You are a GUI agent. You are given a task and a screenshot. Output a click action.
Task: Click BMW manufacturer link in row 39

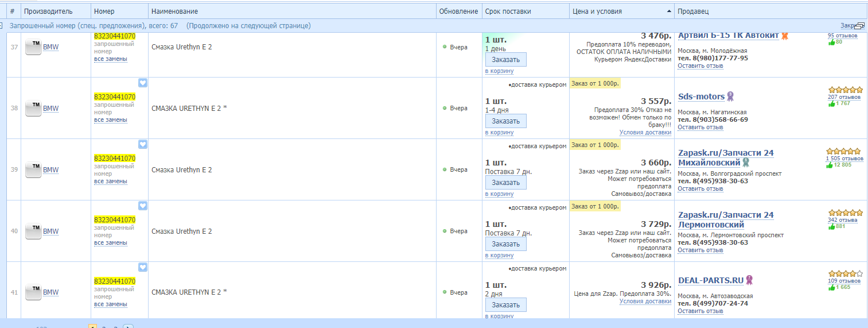tap(51, 170)
